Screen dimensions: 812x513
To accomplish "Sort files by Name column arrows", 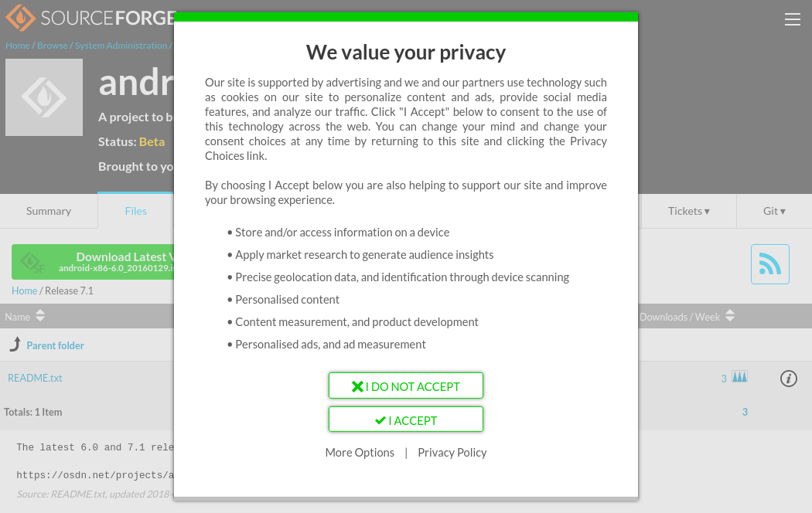I will [40, 316].
